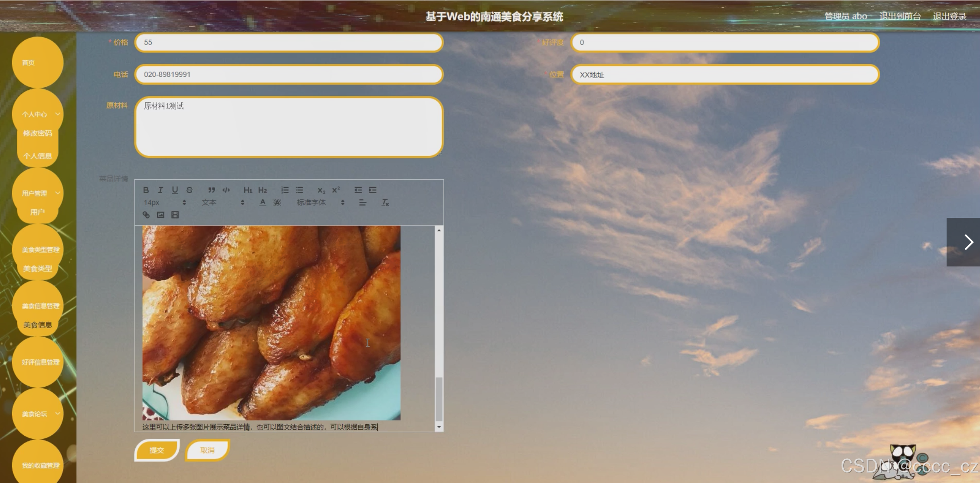Toggle italic text style
This screenshot has height=483, width=980.
[x=161, y=190]
